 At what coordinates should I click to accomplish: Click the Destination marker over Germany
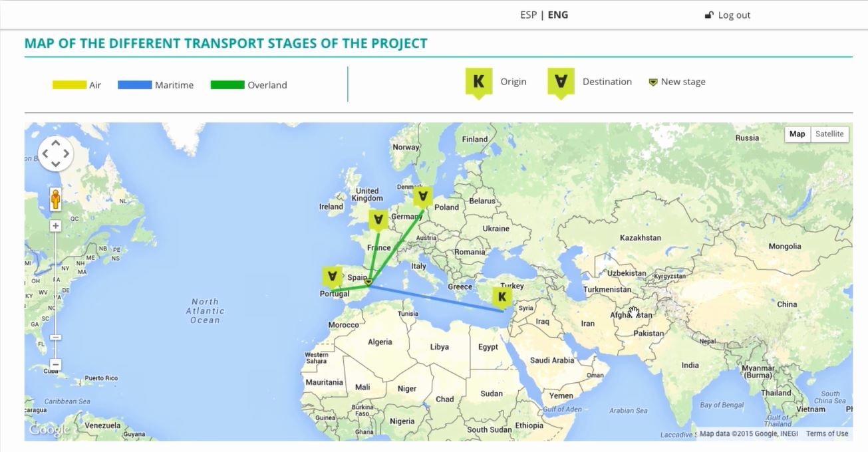(422, 197)
